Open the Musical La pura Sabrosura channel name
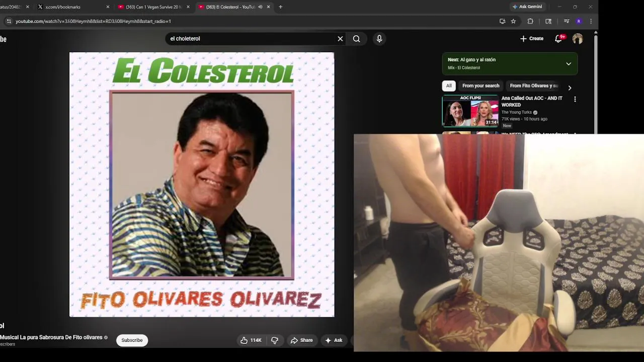This screenshot has width=644, height=362. [x=51, y=337]
